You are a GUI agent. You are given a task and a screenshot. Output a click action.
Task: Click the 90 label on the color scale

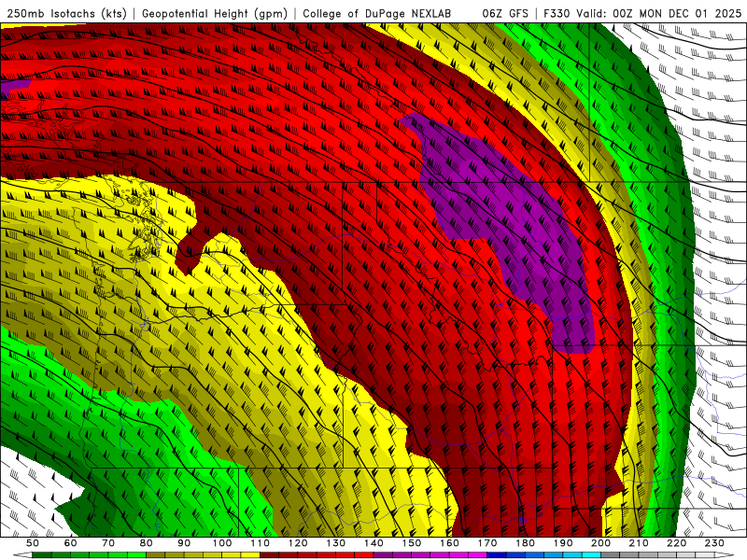point(184,543)
